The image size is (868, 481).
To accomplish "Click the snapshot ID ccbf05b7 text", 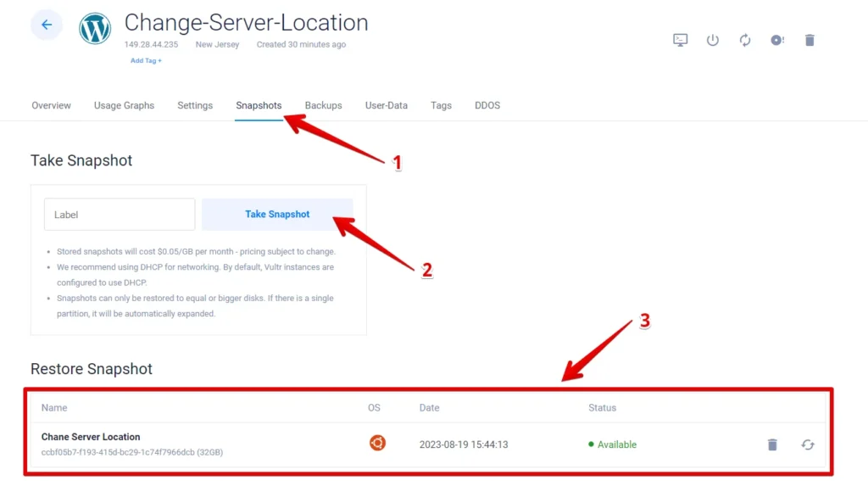I will (x=132, y=452).
